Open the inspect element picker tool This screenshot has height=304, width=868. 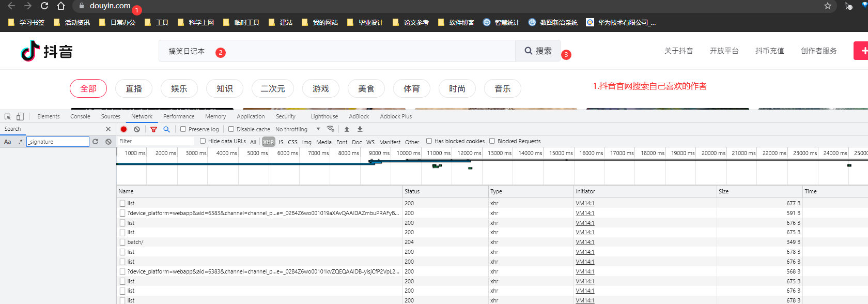8,116
